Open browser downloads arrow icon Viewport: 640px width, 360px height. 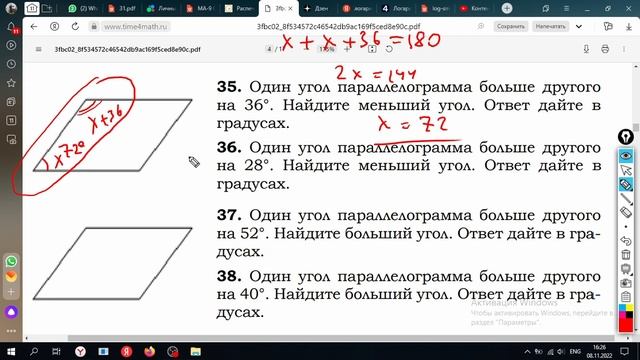coord(629,27)
